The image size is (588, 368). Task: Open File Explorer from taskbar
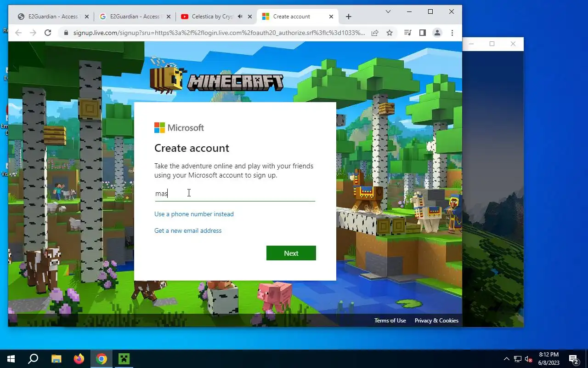(x=56, y=359)
